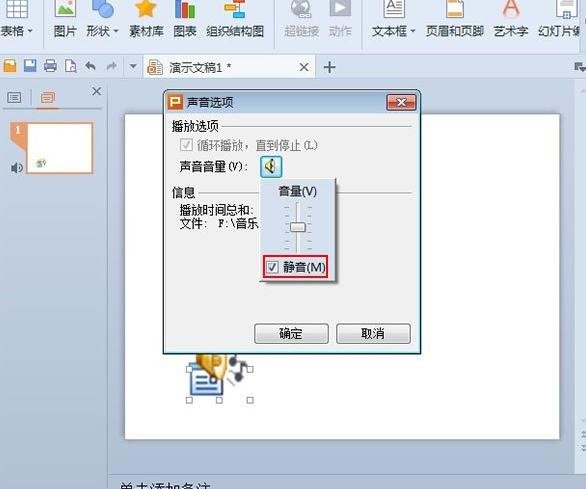Expand the 表格 dropdown arrow

click(x=30, y=31)
